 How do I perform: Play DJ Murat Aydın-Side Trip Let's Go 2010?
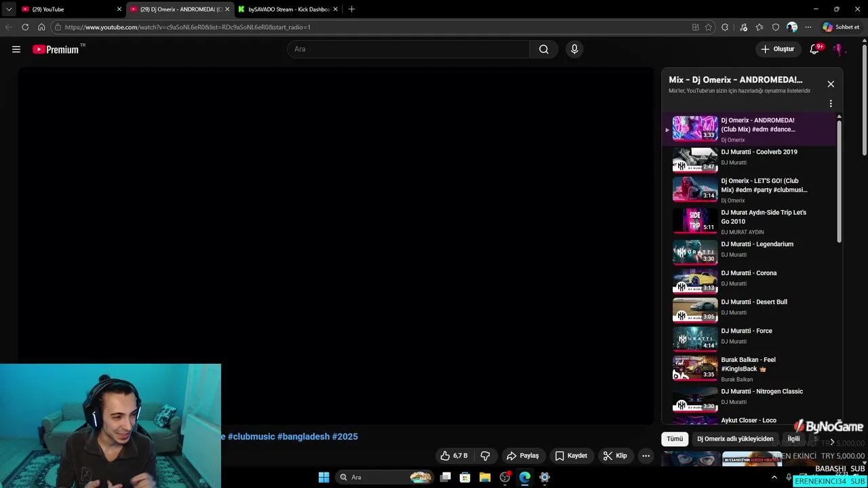tap(749, 222)
